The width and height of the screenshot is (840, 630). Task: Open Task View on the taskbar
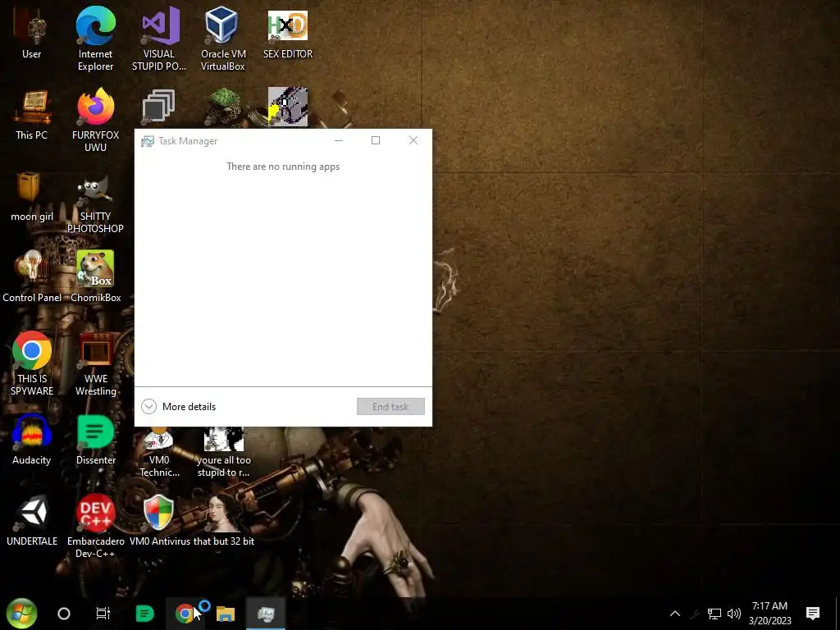(103, 614)
